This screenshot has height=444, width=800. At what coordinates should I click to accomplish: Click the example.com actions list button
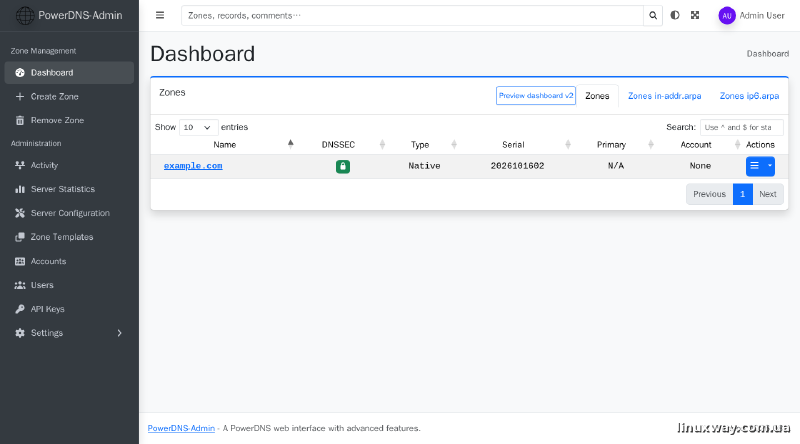[755, 166]
